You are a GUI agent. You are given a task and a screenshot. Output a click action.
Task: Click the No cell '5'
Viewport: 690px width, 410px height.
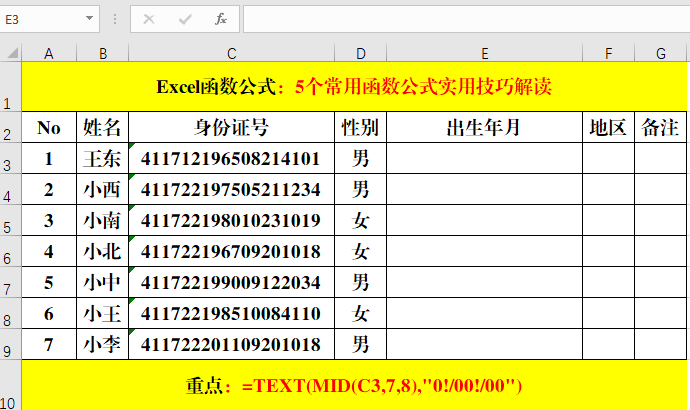coord(49,282)
